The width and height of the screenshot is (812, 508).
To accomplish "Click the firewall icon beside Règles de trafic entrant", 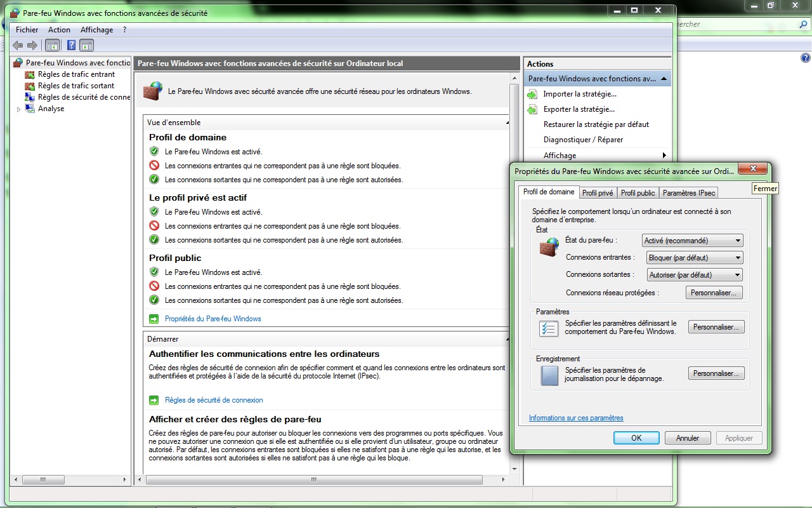I will point(29,74).
